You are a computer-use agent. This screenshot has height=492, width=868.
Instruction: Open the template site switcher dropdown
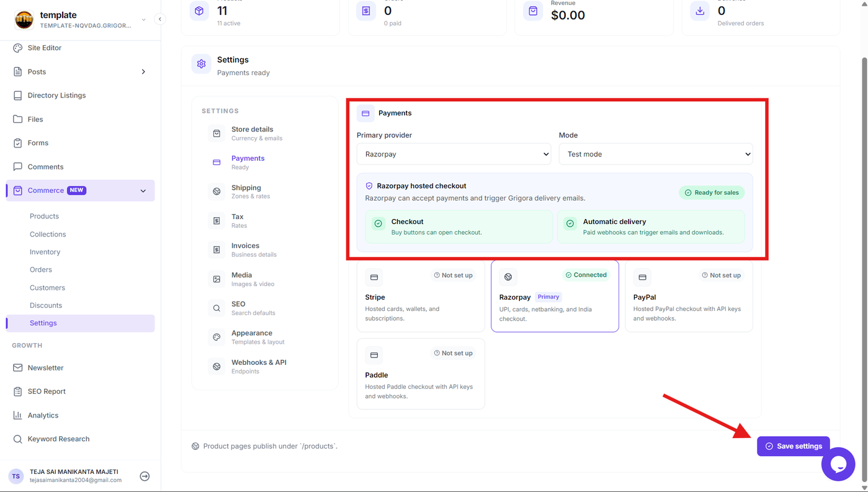[143, 19]
